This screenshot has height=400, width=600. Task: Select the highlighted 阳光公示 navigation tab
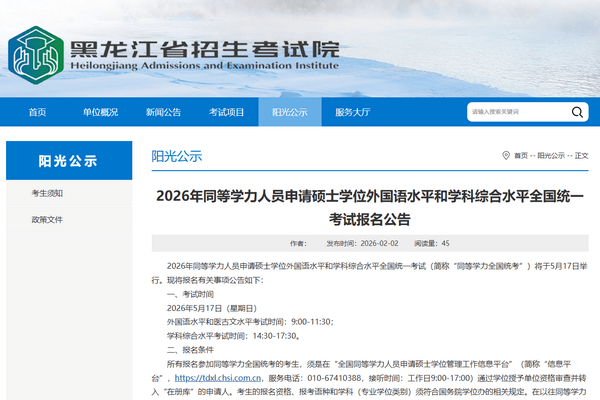click(290, 112)
